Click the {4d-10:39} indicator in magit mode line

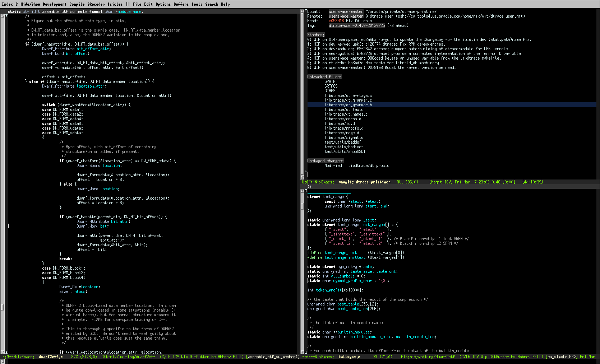coord(532,182)
